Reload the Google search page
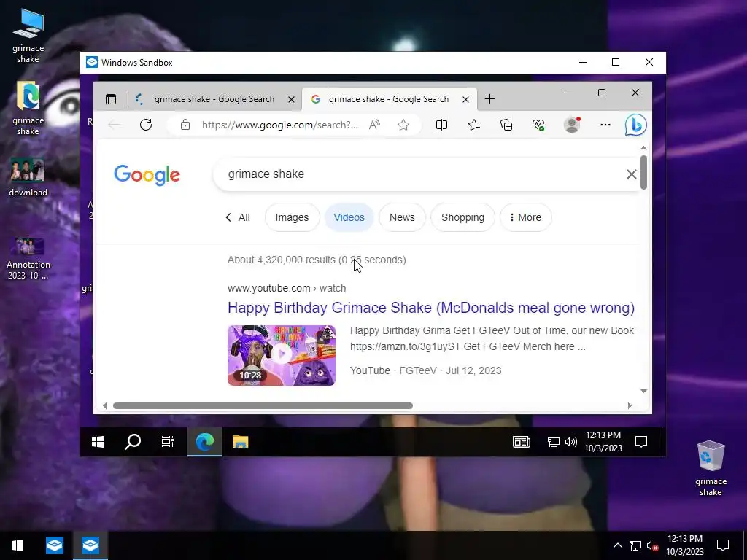This screenshot has height=560, width=747. click(x=146, y=125)
